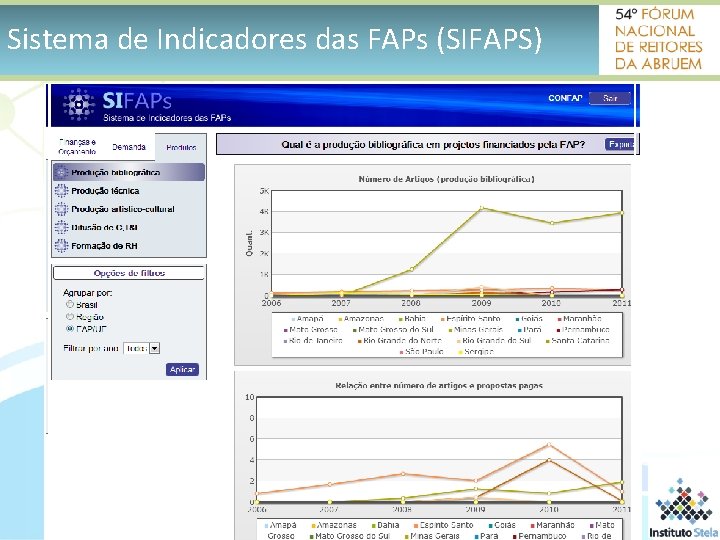Click Bahia legend entry in top chart

pos(412,318)
